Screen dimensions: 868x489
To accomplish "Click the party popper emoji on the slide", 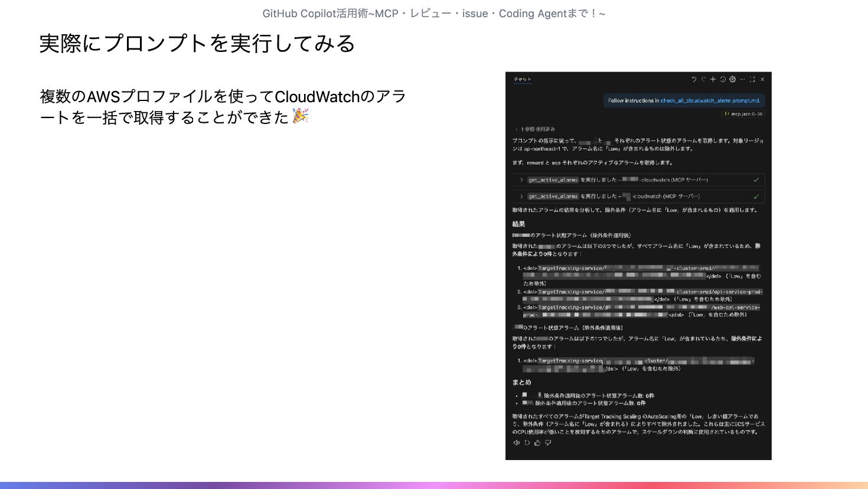I will pos(301,116).
